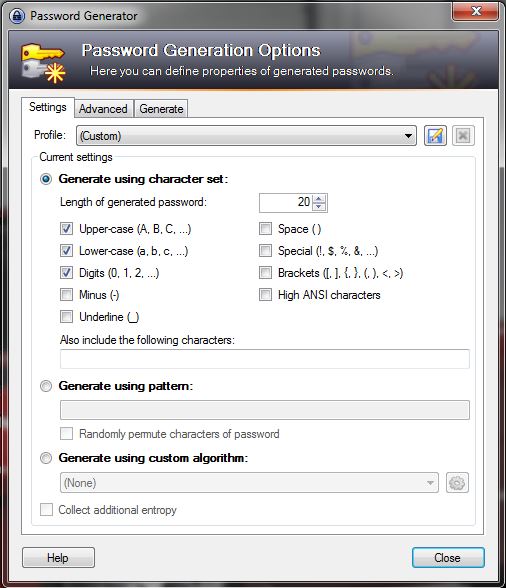Enable Special characters checkbox
Screen dimensions: 506x588
pos(266,250)
